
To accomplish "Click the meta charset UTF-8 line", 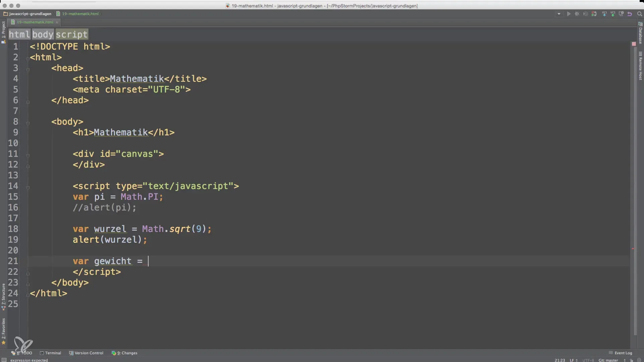I will pyautogui.click(x=131, y=89).
